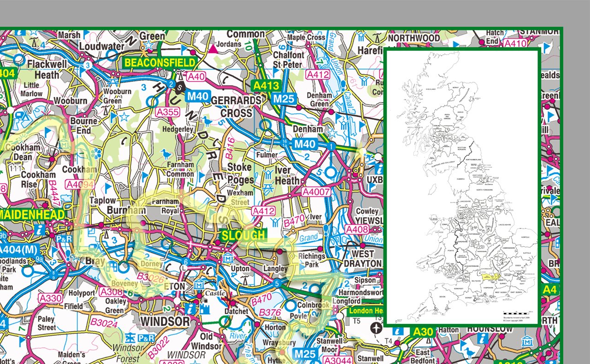Select the A308 road label

point(111,292)
